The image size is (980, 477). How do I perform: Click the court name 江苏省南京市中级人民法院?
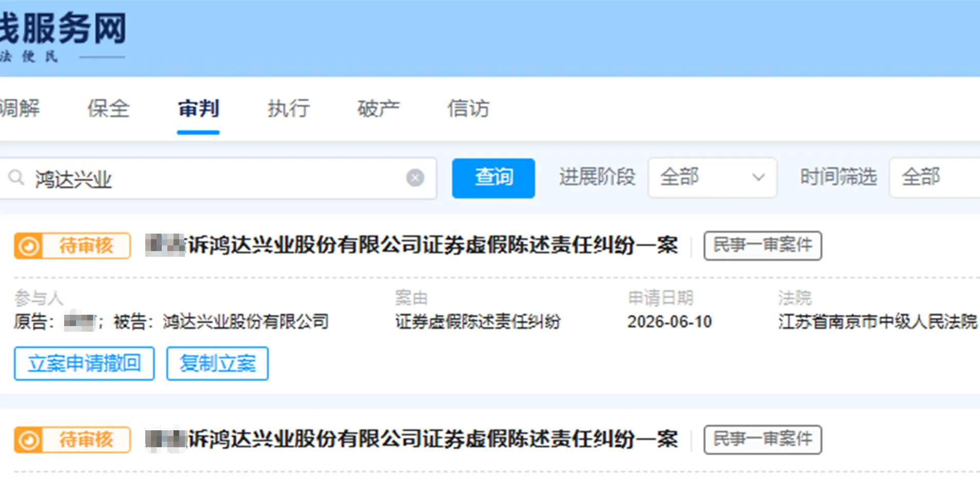[x=878, y=322]
